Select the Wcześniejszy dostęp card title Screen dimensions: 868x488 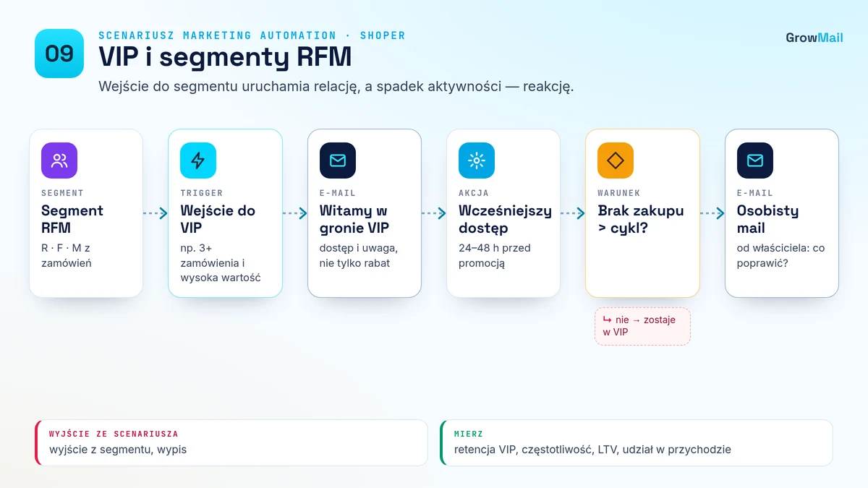point(505,219)
